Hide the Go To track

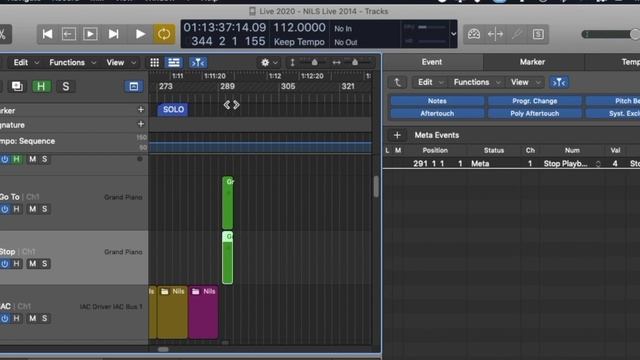pos(16,209)
